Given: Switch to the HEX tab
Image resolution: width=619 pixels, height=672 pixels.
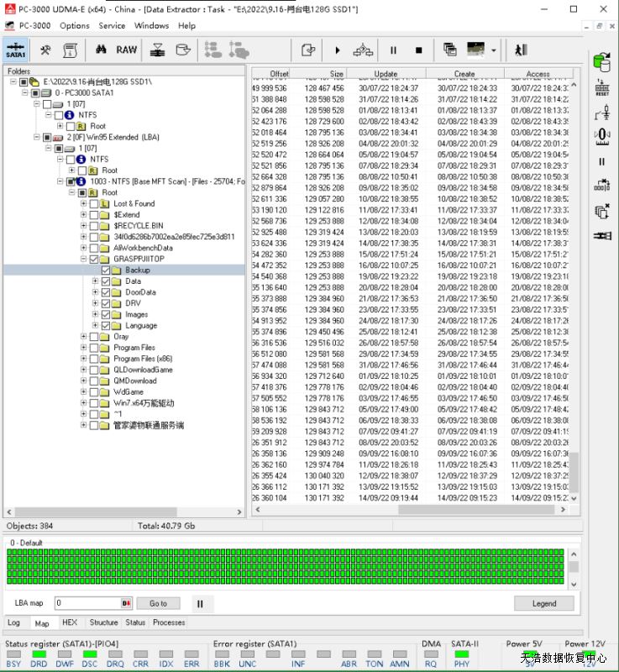Looking at the screenshot, I should click(x=70, y=622).
